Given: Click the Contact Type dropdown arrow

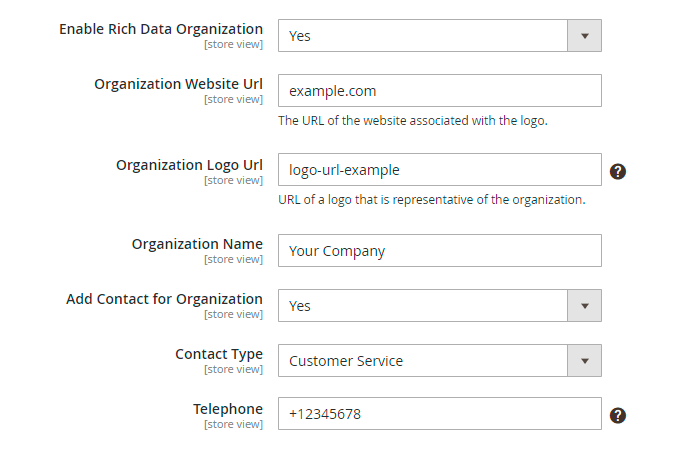Looking at the screenshot, I should pos(584,361).
